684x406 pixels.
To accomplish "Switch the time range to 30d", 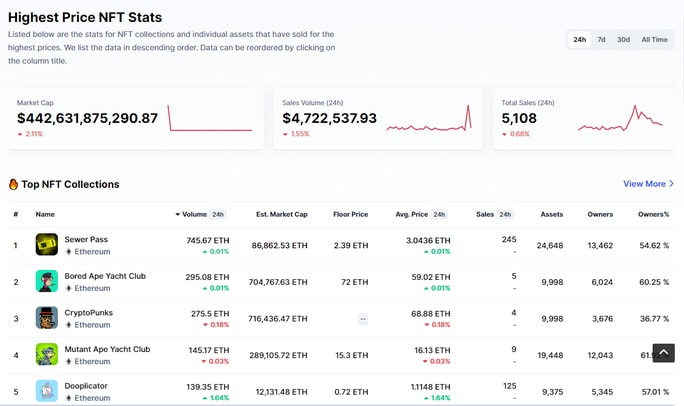I will click(623, 40).
